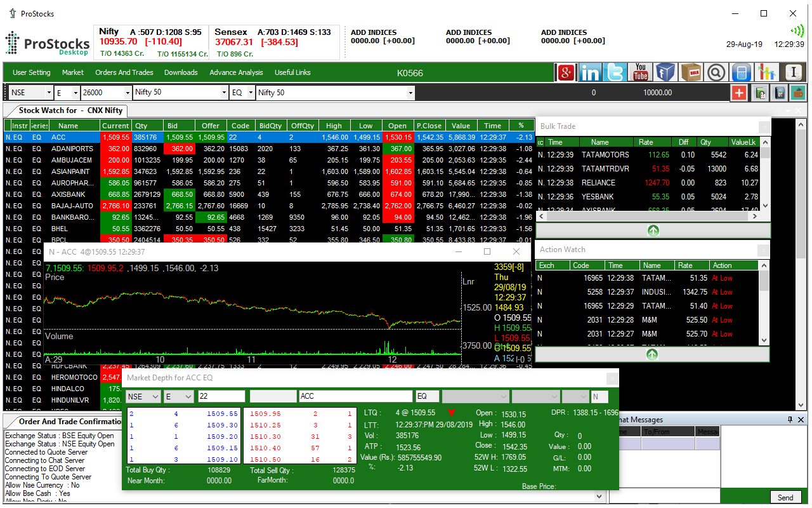
Task: Expand the Nifty 50 index dropdown
Action: (224, 93)
